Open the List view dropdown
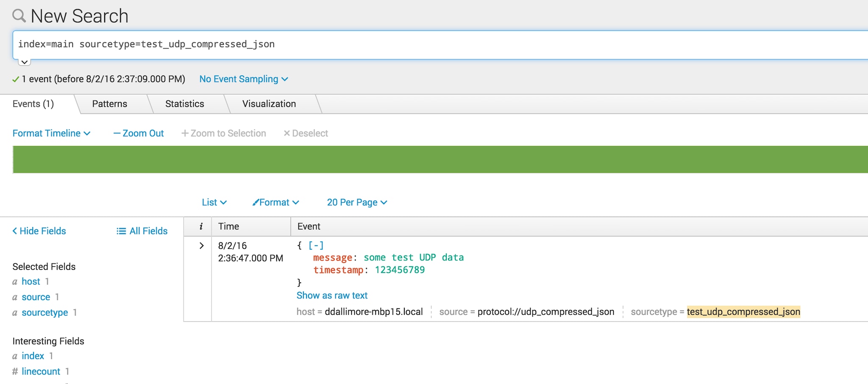868x384 pixels. coord(214,202)
